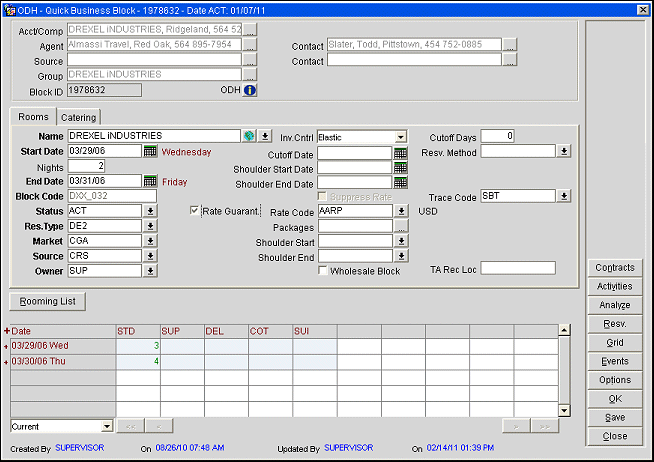Open the End Date calendar picker
Image resolution: width=654 pixels, height=462 pixels.
click(x=151, y=181)
